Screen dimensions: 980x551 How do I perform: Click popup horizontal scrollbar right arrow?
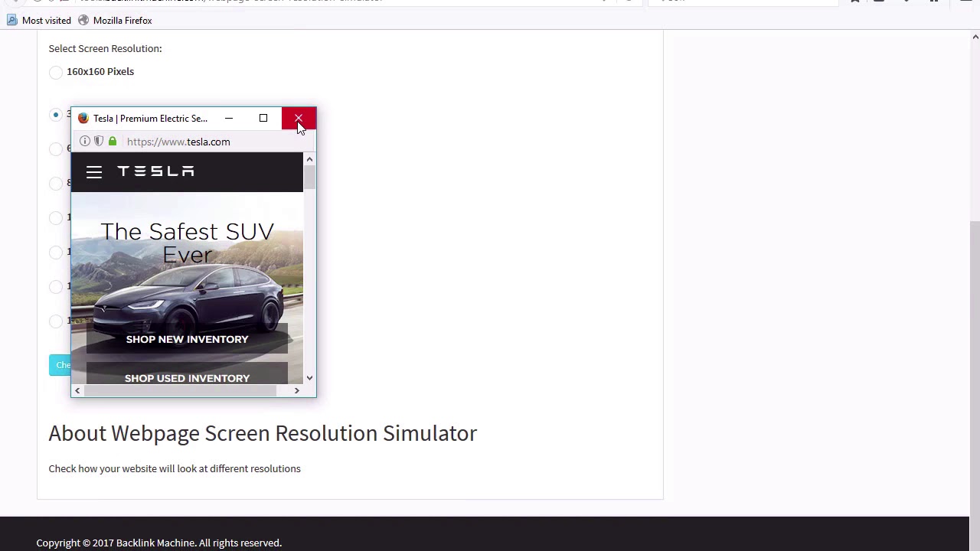click(297, 390)
